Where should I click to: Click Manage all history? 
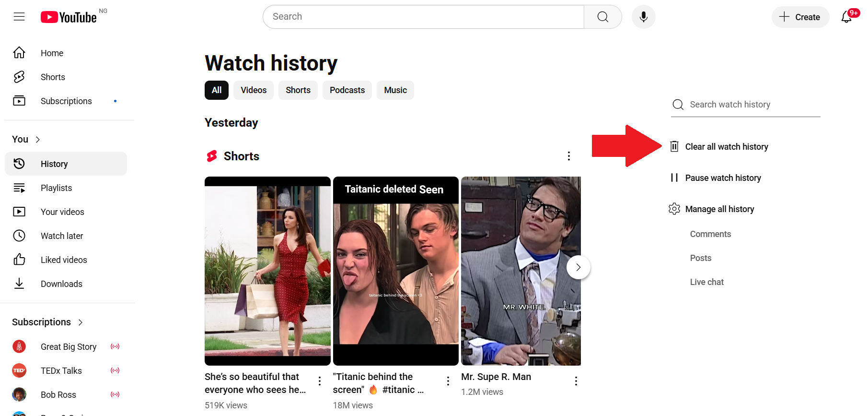[720, 209]
